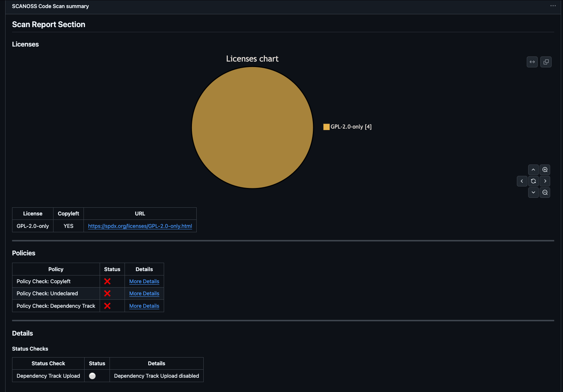Viewport: 563px width, 392px height.
Task: Click the 'SCANOSS Code Scan summary' title
Action: click(51, 6)
